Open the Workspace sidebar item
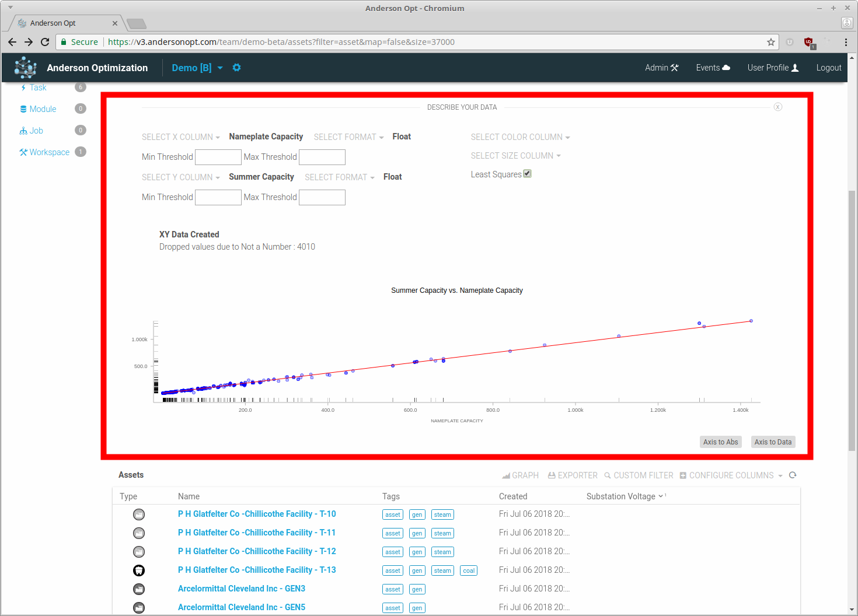This screenshot has height=616, width=858. click(x=49, y=152)
